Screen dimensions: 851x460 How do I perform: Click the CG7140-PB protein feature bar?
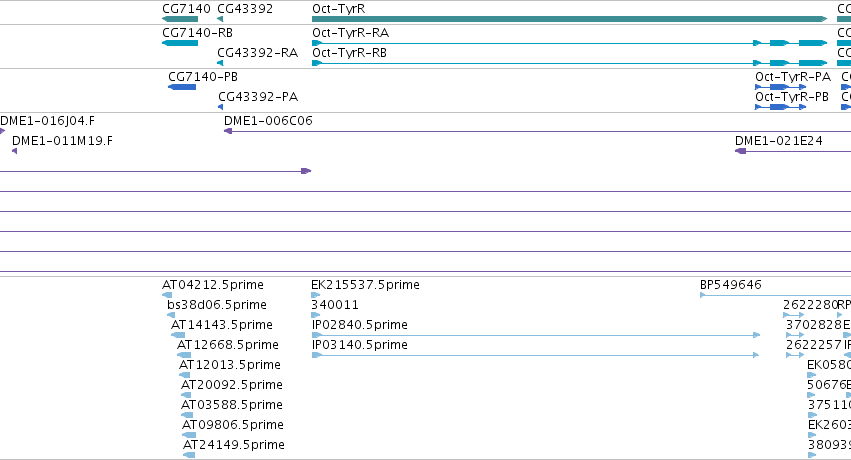point(182,87)
